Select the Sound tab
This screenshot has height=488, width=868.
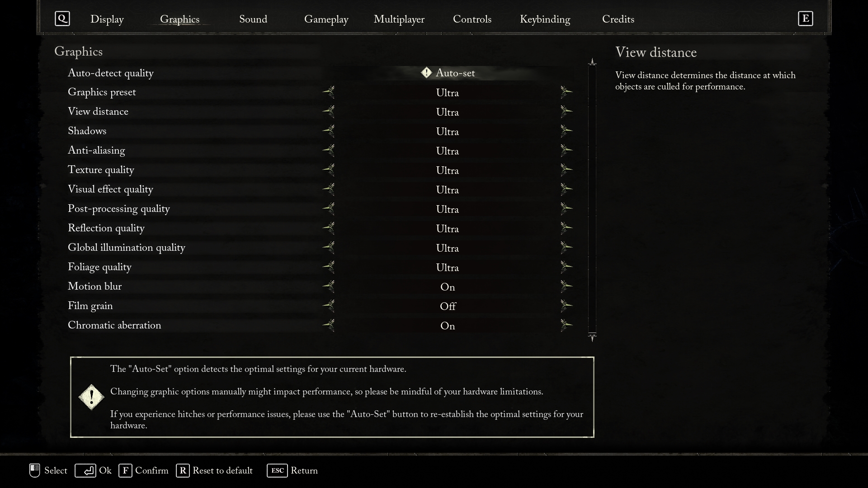pos(253,20)
